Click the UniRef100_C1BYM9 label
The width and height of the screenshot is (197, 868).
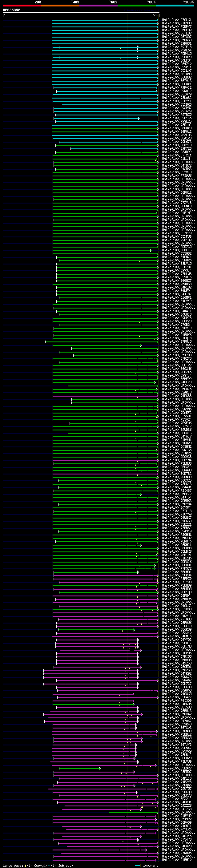pos(176,815)
